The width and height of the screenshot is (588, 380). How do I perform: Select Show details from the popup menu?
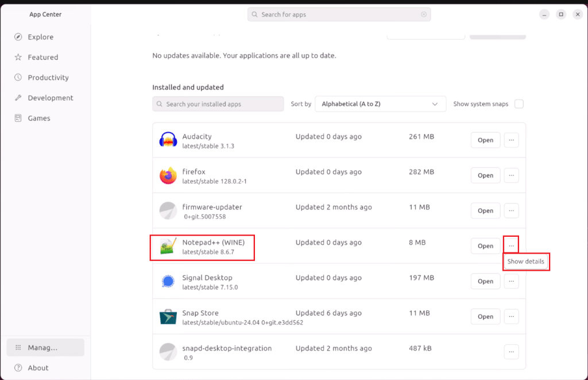526,262
